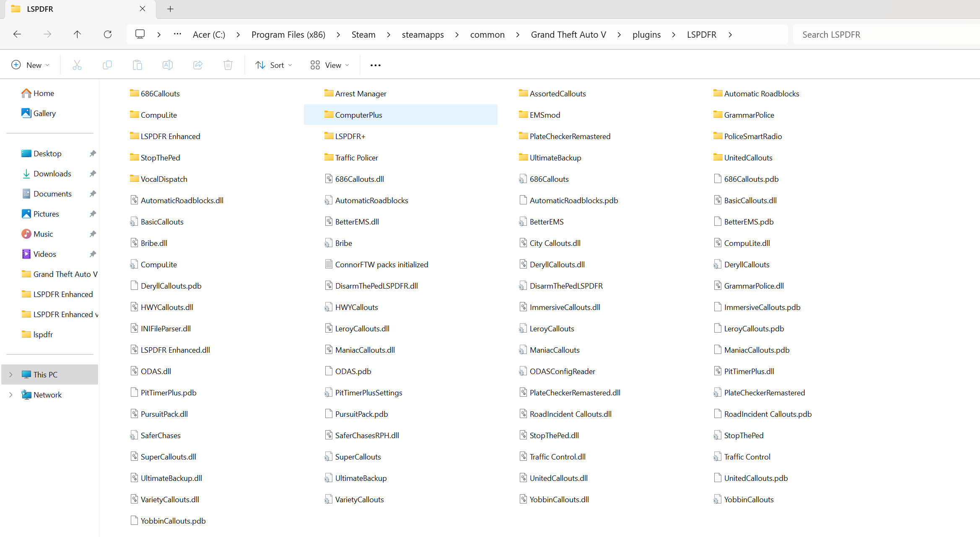Click the plugins breadcrumb segment
980x537 pixels.
(646, 34)
